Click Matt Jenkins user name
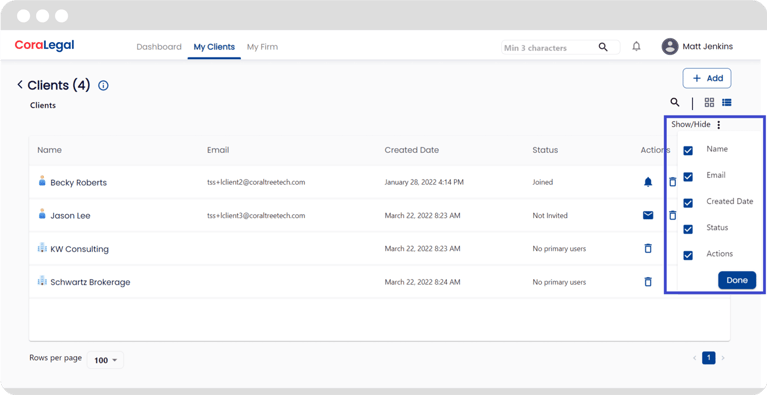Image resolution: width=767 pixels, height=395 pixels. (x=707, y=47)
